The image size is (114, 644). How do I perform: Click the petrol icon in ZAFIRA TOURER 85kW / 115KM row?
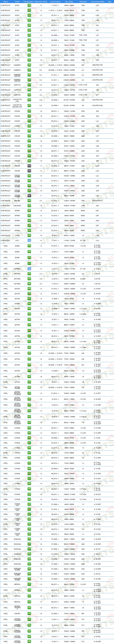29,637
